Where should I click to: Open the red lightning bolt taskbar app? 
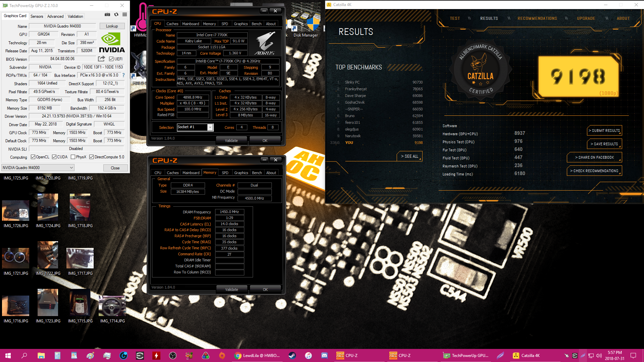(x=156, y=355)
